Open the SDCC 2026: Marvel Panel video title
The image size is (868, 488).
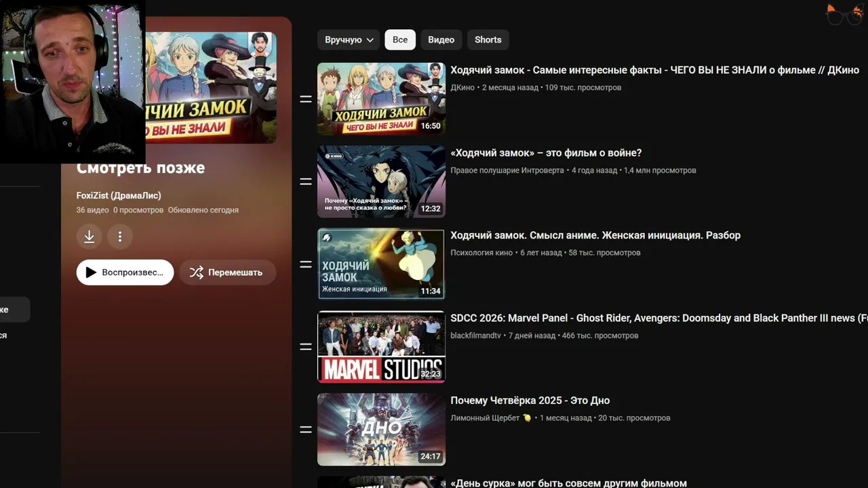pyautogui.click(x=659, y=318)
